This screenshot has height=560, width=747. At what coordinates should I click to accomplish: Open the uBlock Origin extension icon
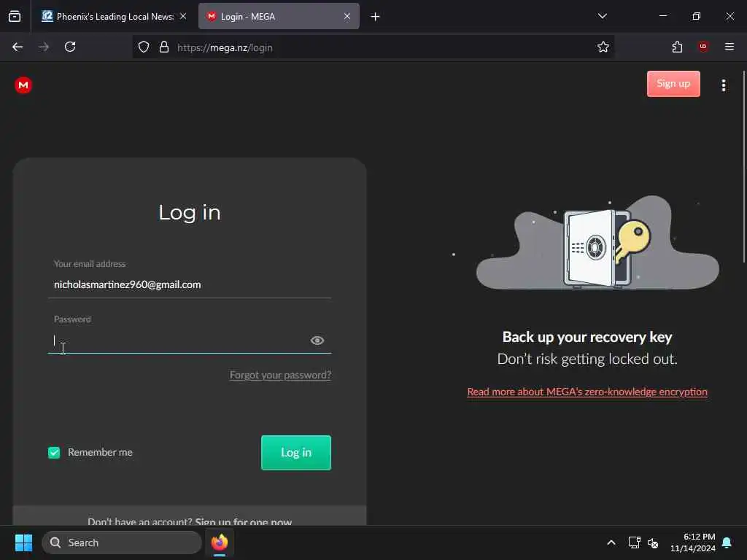[x=703, y=47]
